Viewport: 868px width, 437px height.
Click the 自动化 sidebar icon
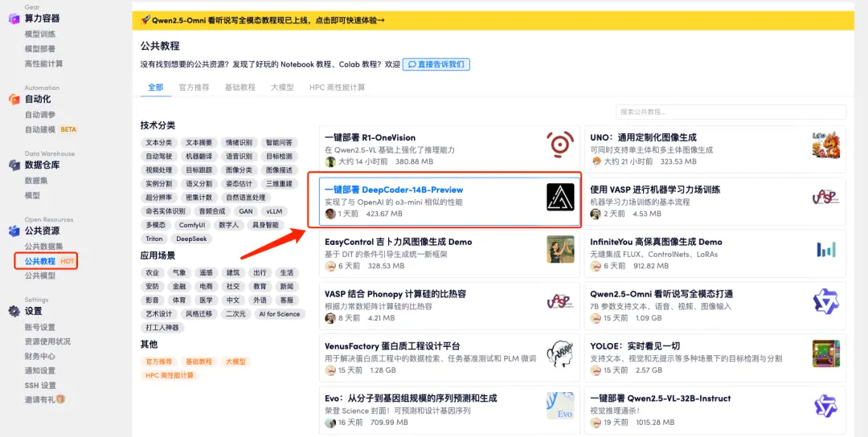(x=14, y=99)
